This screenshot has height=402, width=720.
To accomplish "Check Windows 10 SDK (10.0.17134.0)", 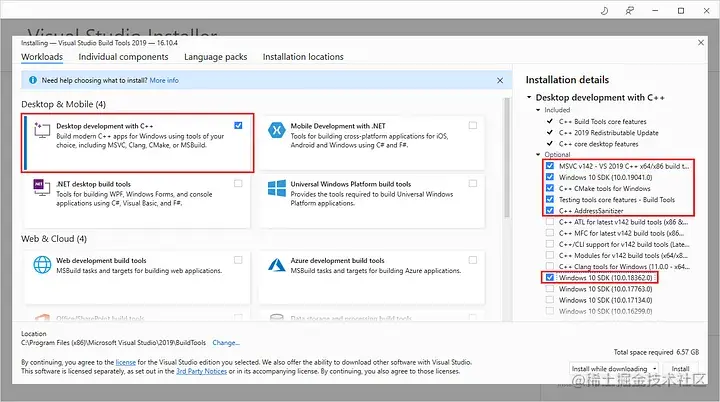I will pyautogui.click(x=550, y=300).
